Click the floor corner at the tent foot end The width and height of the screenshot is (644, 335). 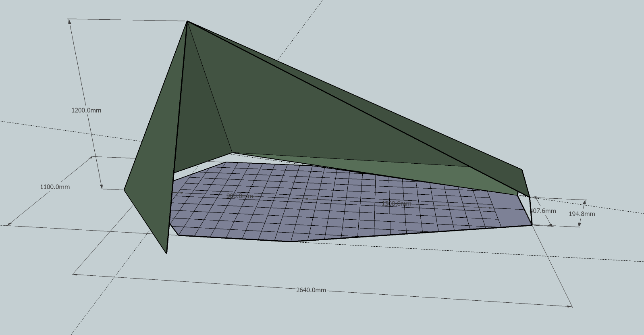point(532,225)
